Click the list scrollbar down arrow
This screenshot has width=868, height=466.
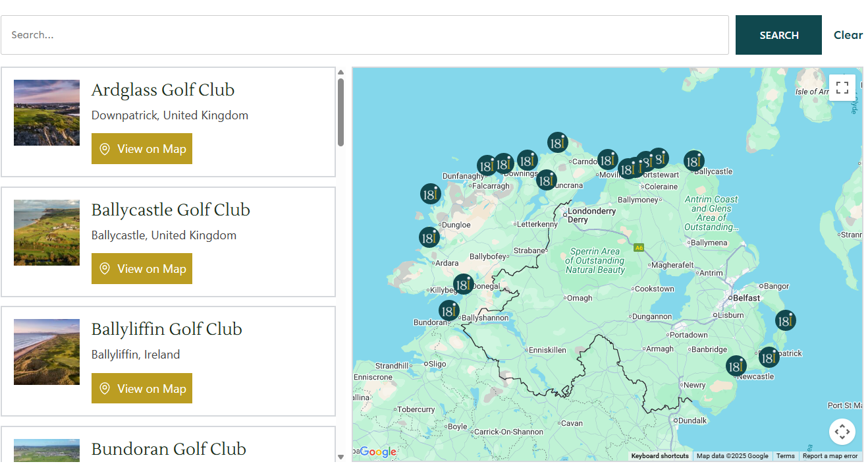tap(340, 457)
